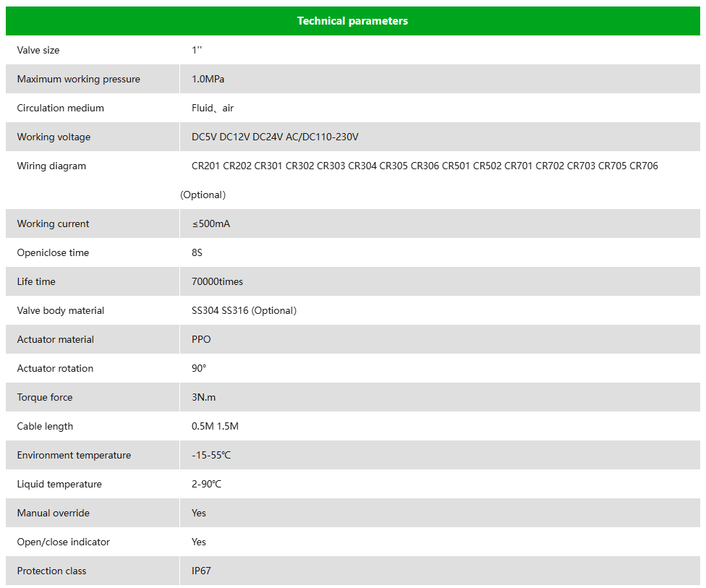Select the ≤500mA working current value

[211, 223]
